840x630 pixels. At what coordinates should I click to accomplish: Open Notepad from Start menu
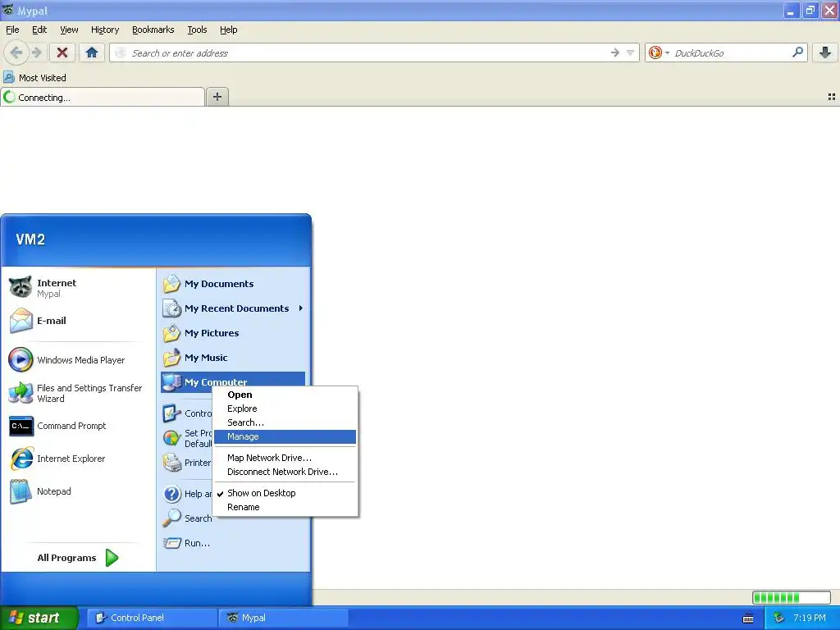pyautogui.click(x=78, y=491)
